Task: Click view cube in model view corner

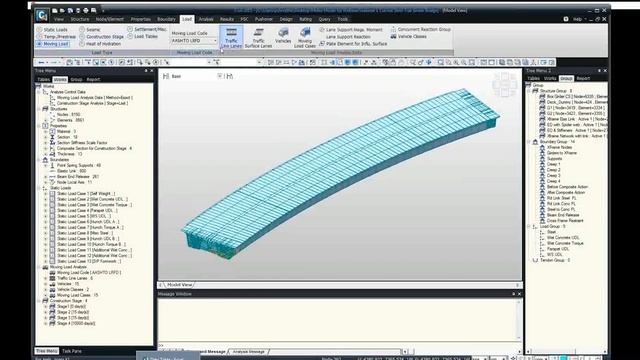Action: [x=505, y=84]
